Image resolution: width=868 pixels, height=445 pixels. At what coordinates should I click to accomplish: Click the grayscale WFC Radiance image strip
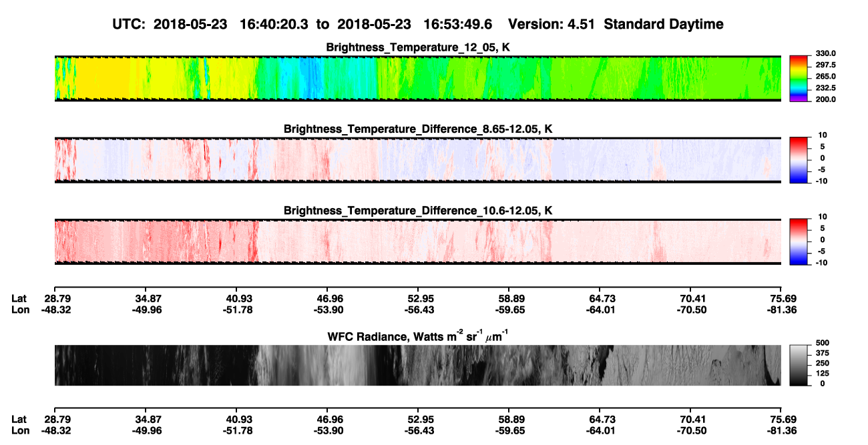click(x=418, y=365)
